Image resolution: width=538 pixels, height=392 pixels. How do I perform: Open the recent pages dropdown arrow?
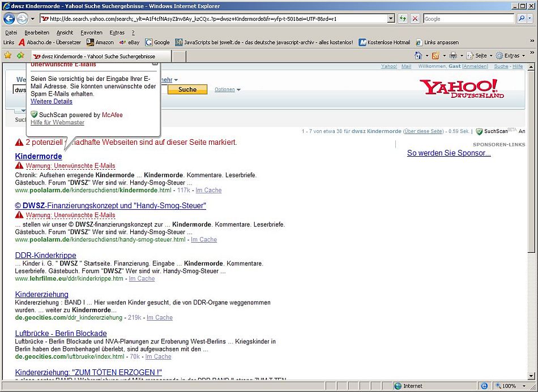33,19
